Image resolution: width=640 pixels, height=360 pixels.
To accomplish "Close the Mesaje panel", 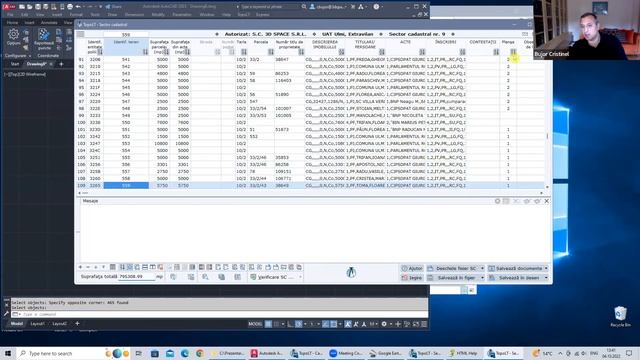I will (x=547, y=201).
